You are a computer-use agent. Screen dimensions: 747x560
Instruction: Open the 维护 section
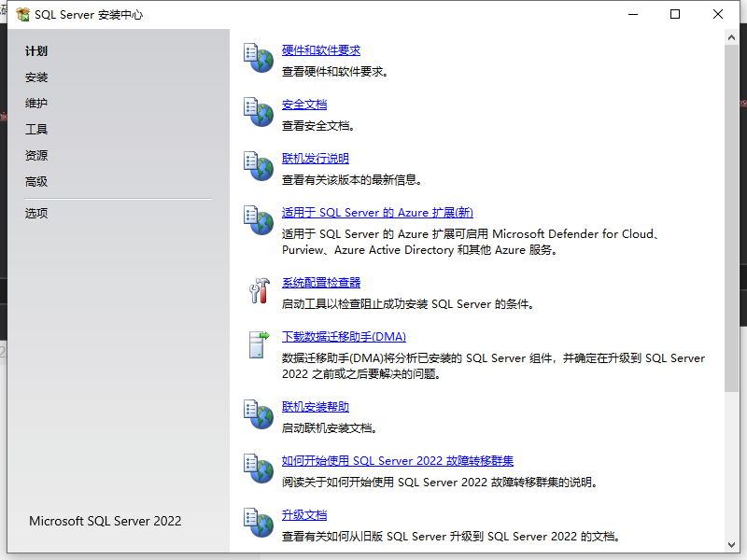(36, 103)
